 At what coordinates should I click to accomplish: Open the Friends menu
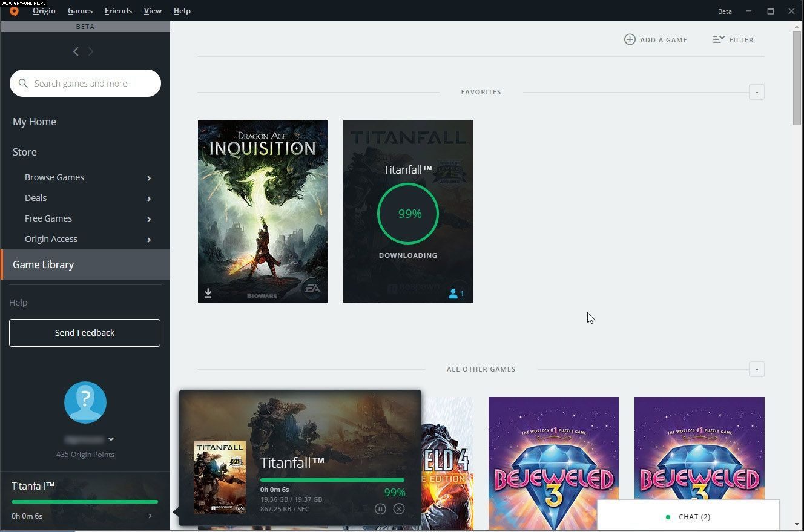coord(118,11)
